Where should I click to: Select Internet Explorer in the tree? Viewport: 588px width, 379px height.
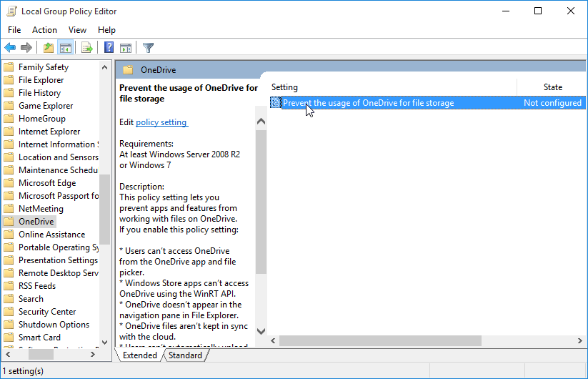coord(49,132)
